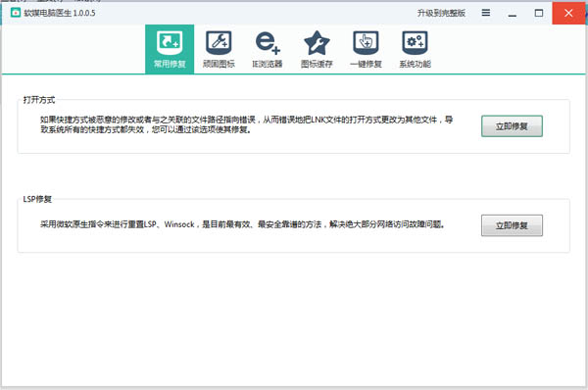Switch to the IE浏览器 tab
The height and width of the screenshot is (390, 588).
(268, 49)
